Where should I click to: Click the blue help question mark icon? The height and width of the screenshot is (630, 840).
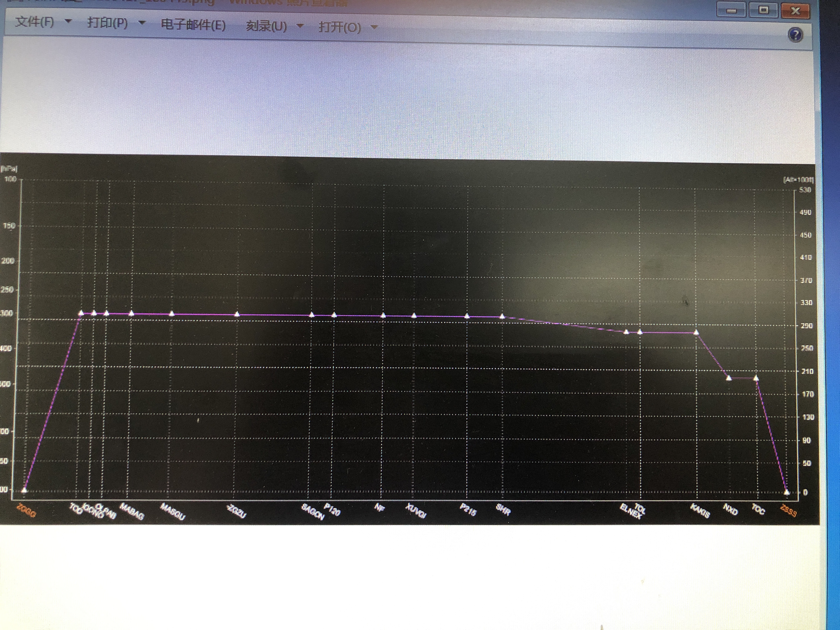795,35
